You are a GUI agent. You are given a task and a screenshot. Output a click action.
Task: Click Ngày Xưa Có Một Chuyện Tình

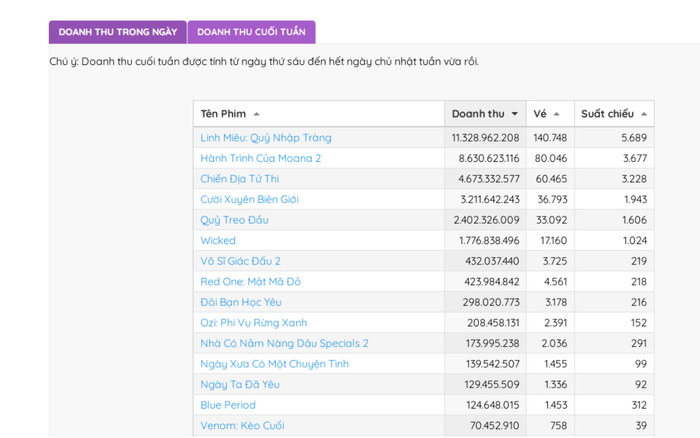coord(274,364)
